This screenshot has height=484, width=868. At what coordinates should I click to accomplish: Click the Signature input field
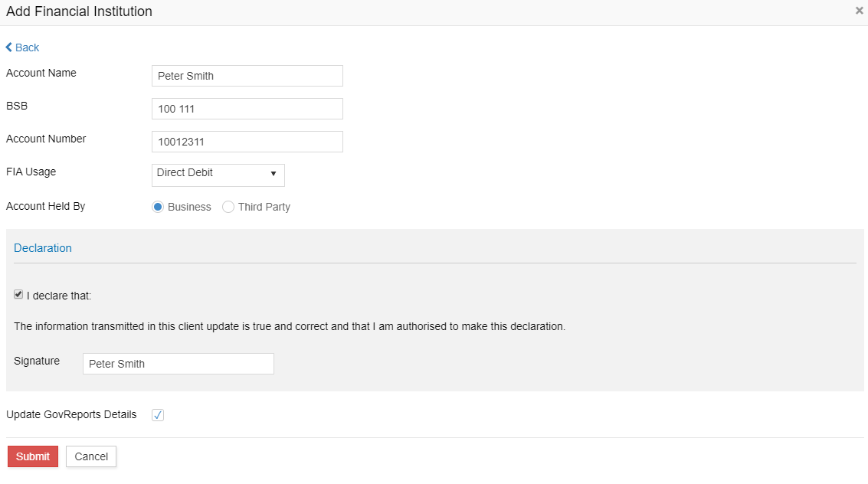tap(178, 364)
